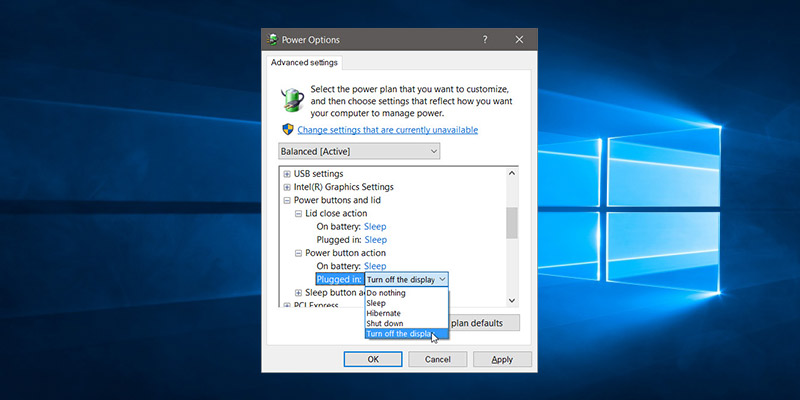The image size is (800, 400).
Task: Close the Power Options dialog
Action: coord(519,40)
